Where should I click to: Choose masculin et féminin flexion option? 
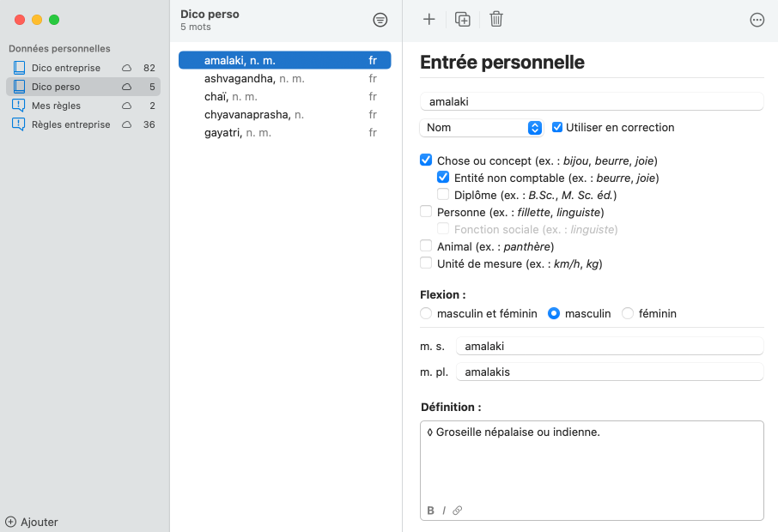click(426, 314)
